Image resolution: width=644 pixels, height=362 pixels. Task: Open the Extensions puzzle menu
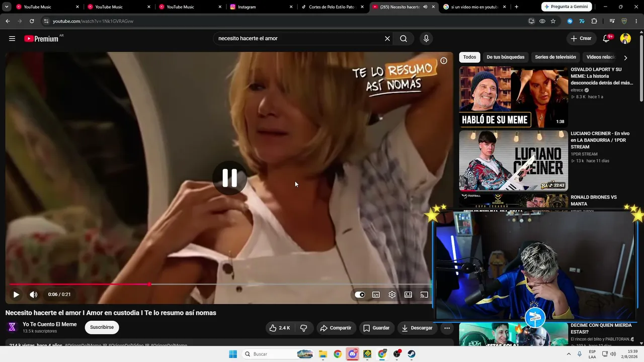pyautogui.click(x=594, y=21)
